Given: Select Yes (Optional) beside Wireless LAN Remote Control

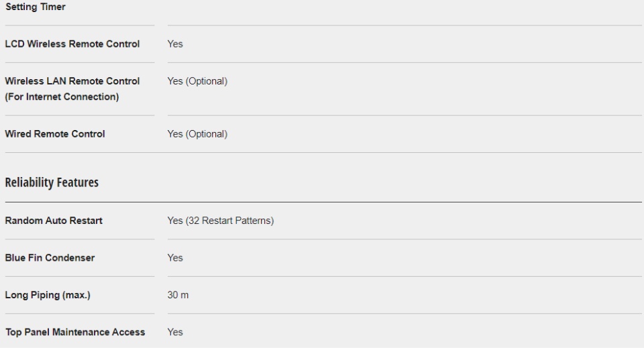Looking at the screenshot, I should pos(197,81).
